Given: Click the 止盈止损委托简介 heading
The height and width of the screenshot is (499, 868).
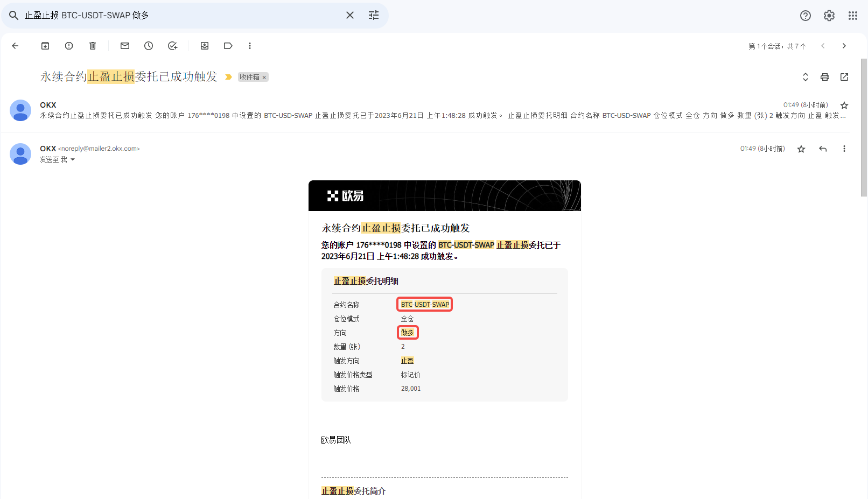Looking at the screenshot, I should 354,491.
